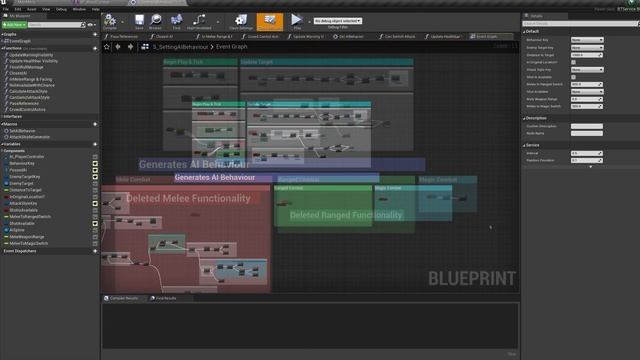Click the My Blueprint search field
The height and width of the screenshot is (360, 640).
[54, 25]
